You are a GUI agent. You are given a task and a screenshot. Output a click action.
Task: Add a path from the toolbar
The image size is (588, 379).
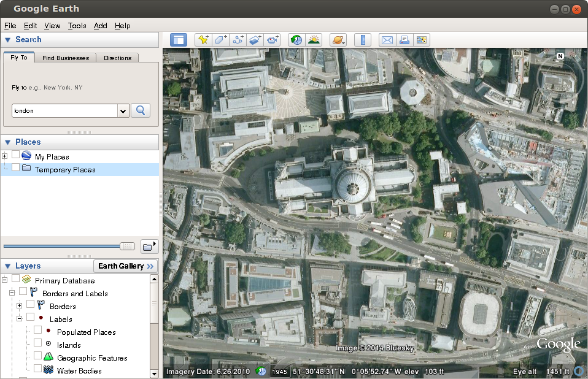(238, 40)
